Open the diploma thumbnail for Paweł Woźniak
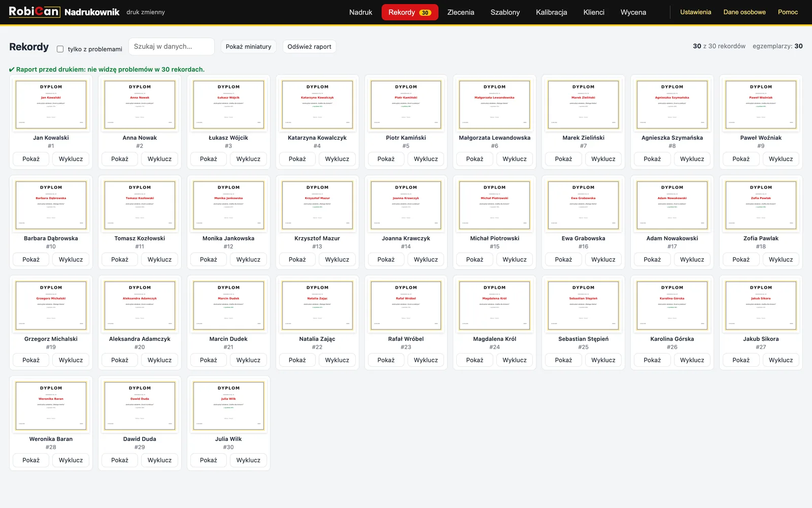812x508 pixels. (761, 105)
